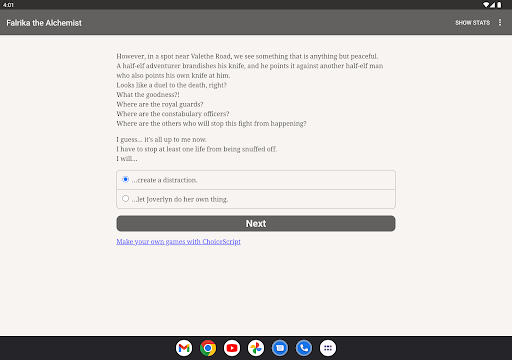This screenshot has height=360, width=512.
Task: Select the '...create a distraction' radio option
Action: pos(256,180)
